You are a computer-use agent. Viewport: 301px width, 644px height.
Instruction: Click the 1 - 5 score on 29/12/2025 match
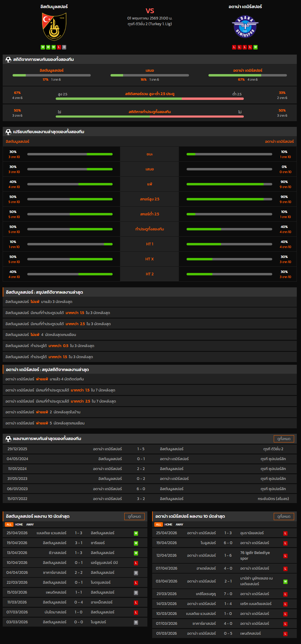pos(141,449)
